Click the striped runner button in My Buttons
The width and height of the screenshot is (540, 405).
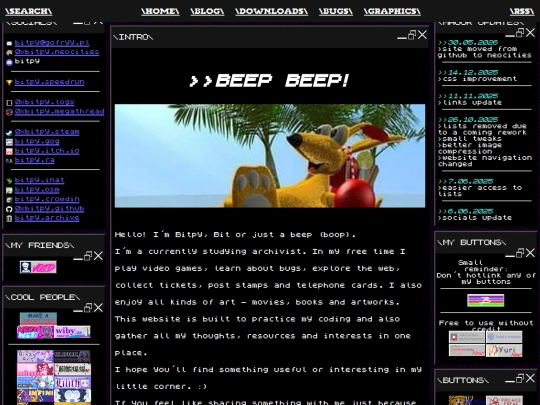(x=486, y=300)
